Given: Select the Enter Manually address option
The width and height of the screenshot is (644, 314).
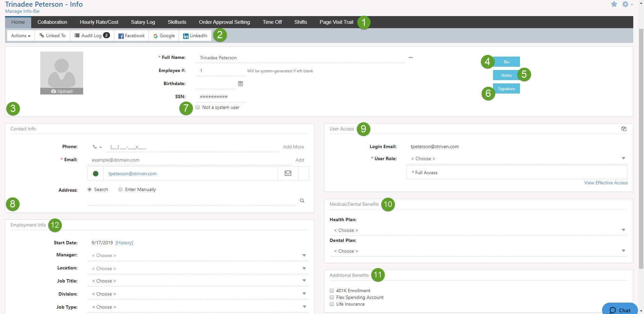Looking at the screenshot, I should click(x=120, y=189).
